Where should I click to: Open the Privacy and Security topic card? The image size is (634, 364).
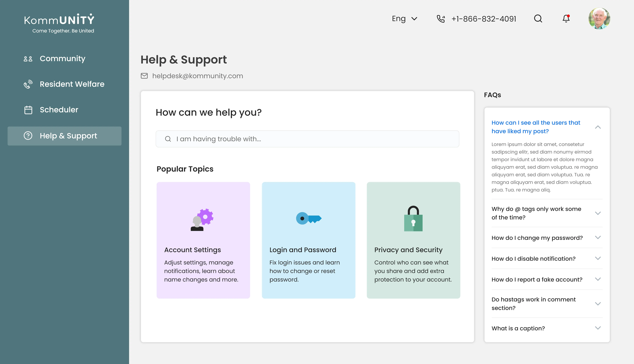(x=413, y=240)
